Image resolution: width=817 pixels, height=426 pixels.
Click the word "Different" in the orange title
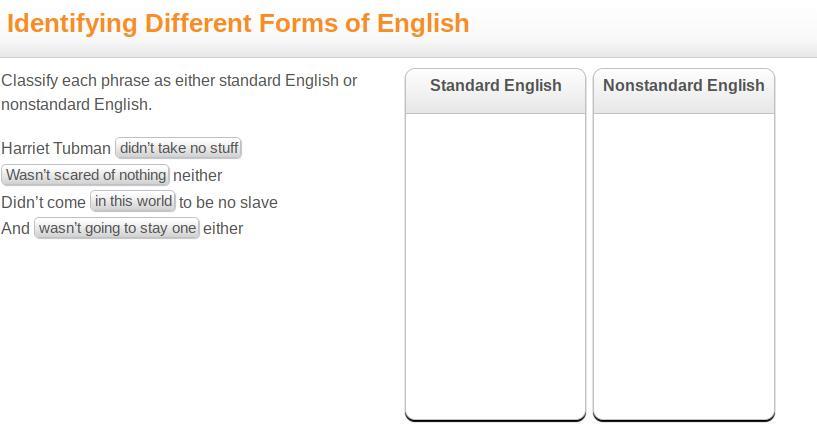[198, 23]
